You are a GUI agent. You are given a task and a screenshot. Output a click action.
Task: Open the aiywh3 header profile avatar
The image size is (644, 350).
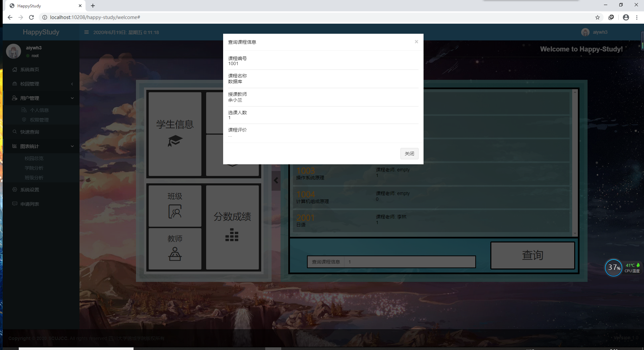[x=585, y=32]
